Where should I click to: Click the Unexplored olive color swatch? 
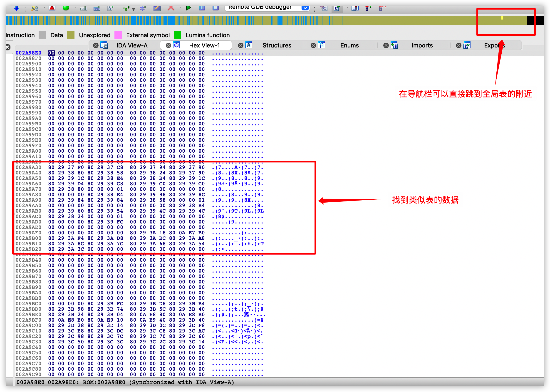tap(71, 35)
